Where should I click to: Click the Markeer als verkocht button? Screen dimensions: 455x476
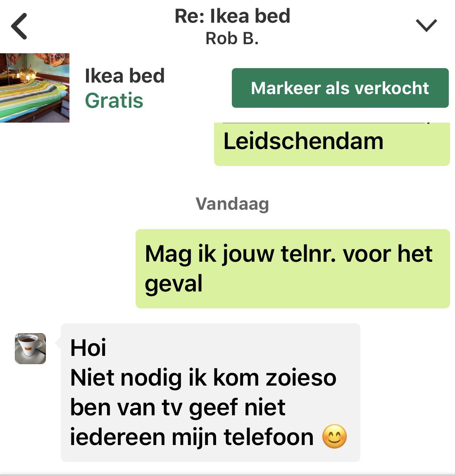pyautogui.click(x=340, y=88)
